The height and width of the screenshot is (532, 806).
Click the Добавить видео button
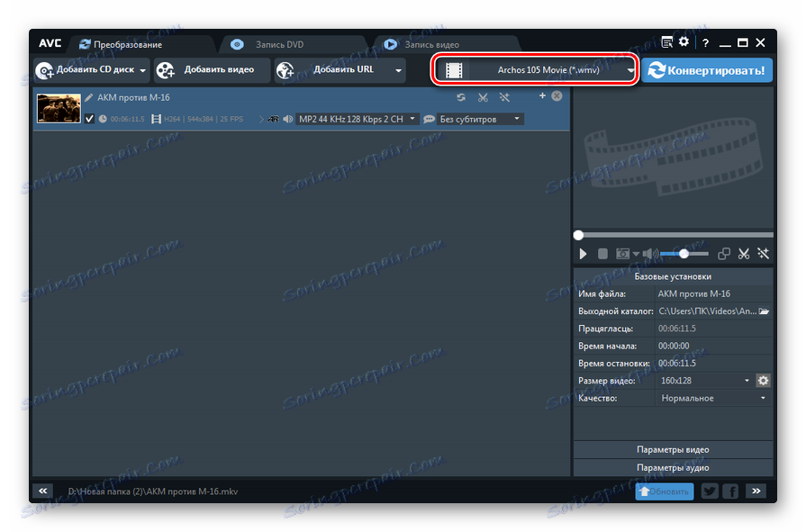212,70
